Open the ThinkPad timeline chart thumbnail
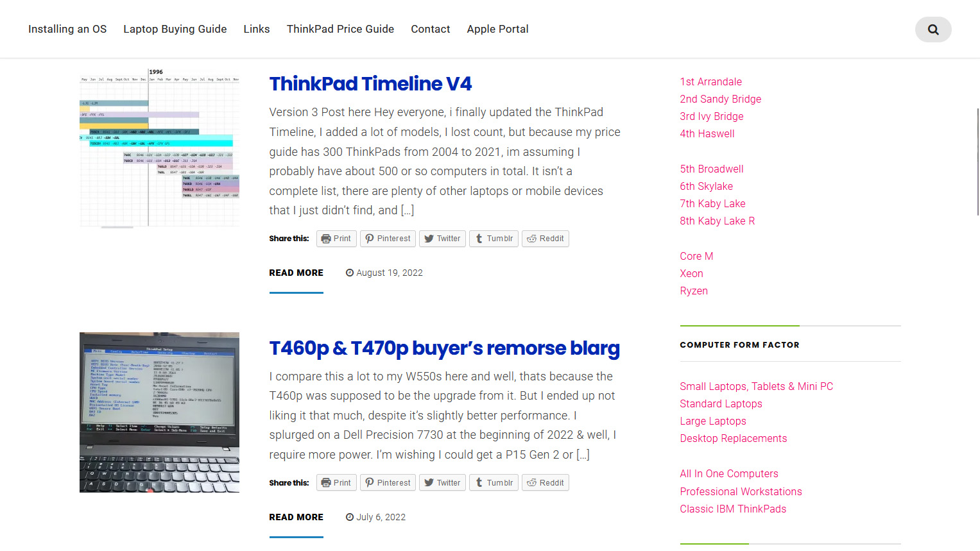This screenshot has height=551, width=980. pyautogui.click(x=159, y=147)
